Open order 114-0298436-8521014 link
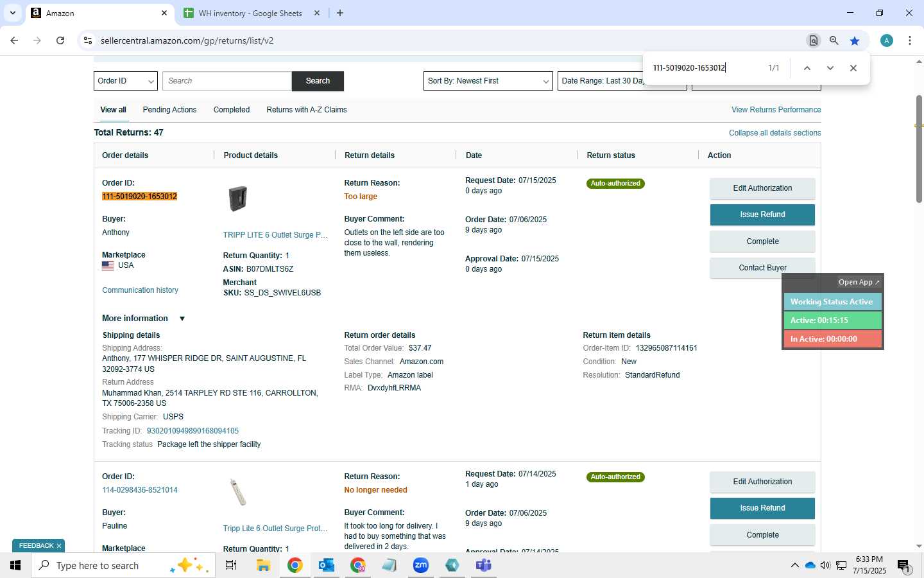This screenshot has width=924, height=578. (x=140, y=490)
